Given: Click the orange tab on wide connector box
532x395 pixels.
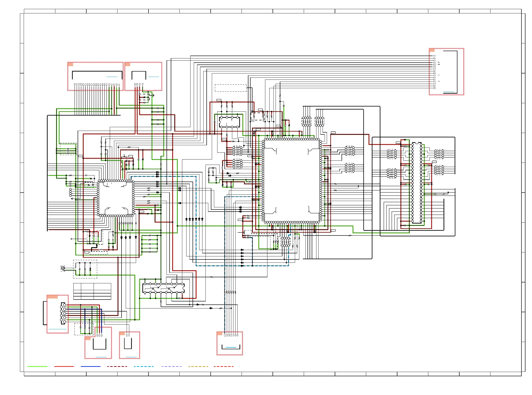Looking at the screenshot, I should [71, 64].
